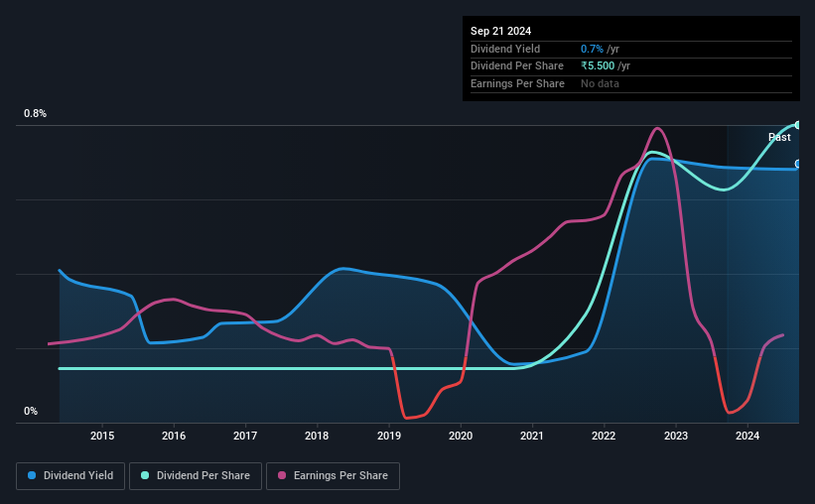Click the 2016 x-axis label

coord(174,436)
